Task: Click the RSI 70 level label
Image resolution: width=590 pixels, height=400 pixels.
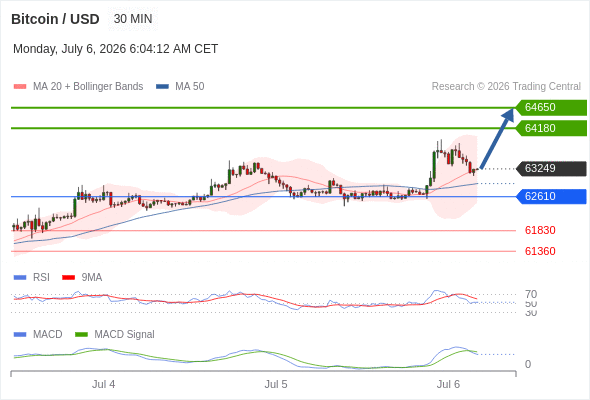Action: [x=531, y=294]
